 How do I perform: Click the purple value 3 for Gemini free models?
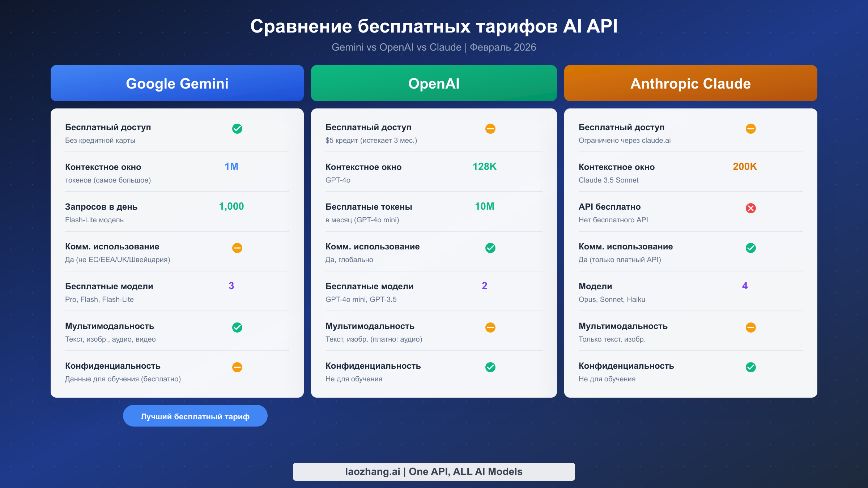click(x=232, y=286)
